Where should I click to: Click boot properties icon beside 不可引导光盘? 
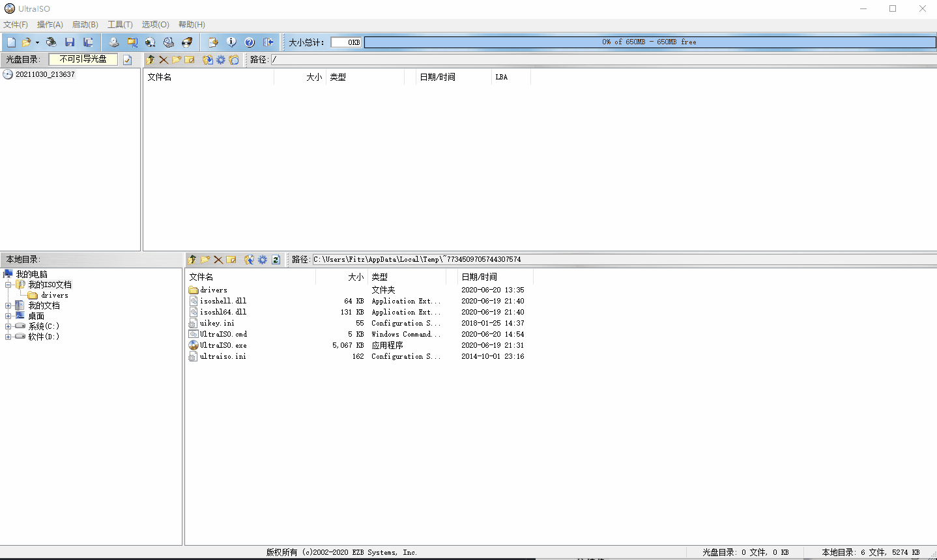tap(128, 60)
